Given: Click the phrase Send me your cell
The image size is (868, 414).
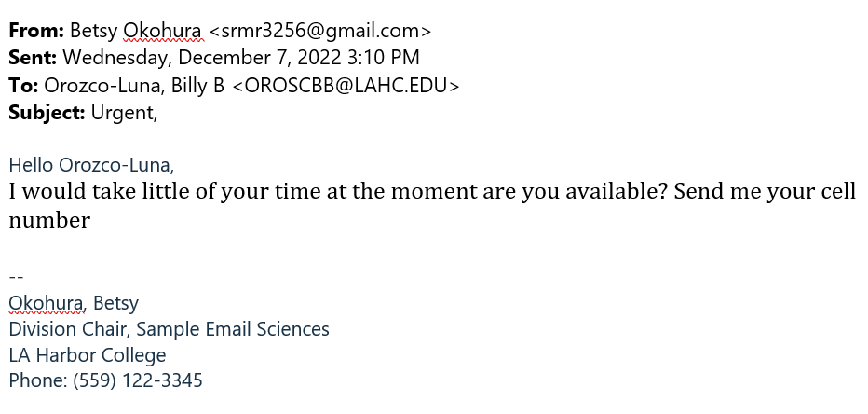Looking at the screenshot, I should 765,192.
